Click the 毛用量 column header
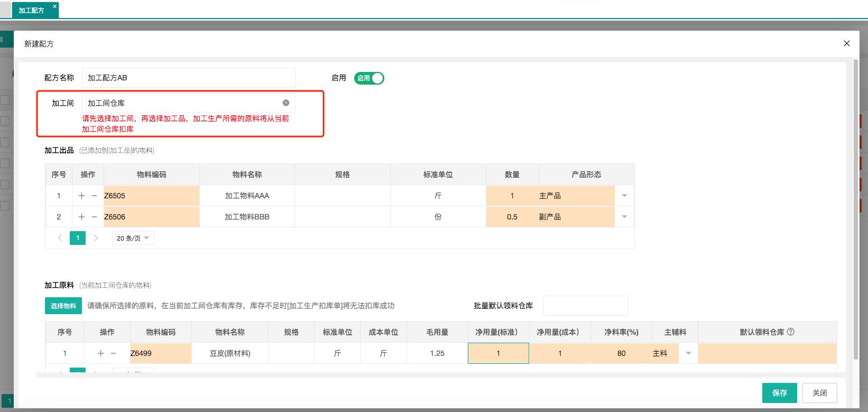Screen dimensions: 868x412 coord(437,332)
